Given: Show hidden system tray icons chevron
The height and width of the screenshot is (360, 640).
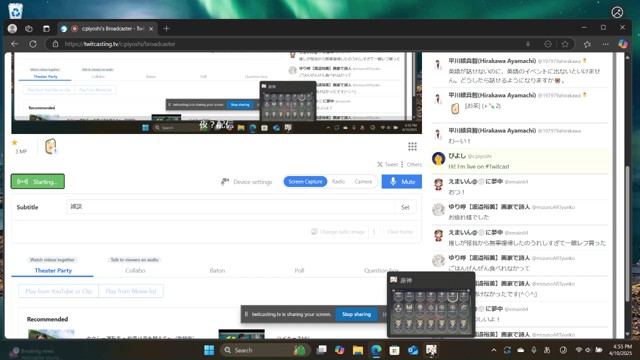Looking at the screenshot, I should pyautogui.click(x=493, y=350).
